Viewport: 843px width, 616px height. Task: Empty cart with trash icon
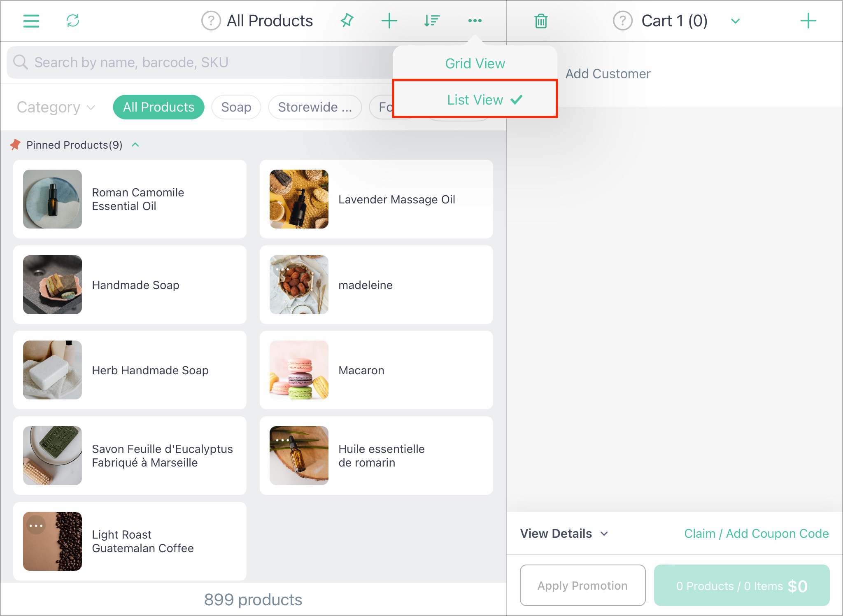[540, 21]
